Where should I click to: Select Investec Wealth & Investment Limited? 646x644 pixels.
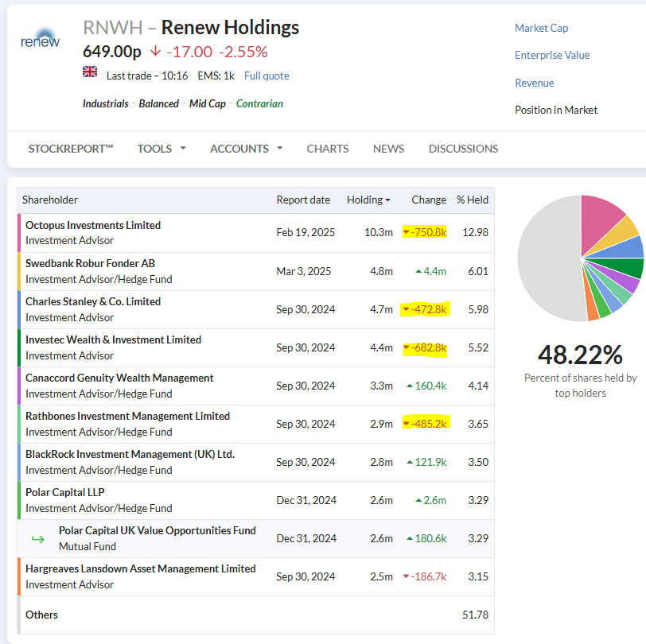click(113, 339)
